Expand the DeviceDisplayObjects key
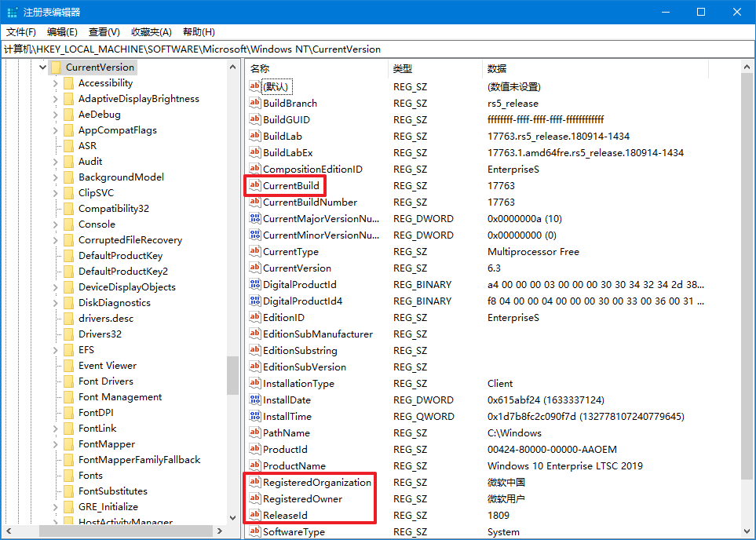The height and width of the screenshot is (540, 756). point(56,287)
